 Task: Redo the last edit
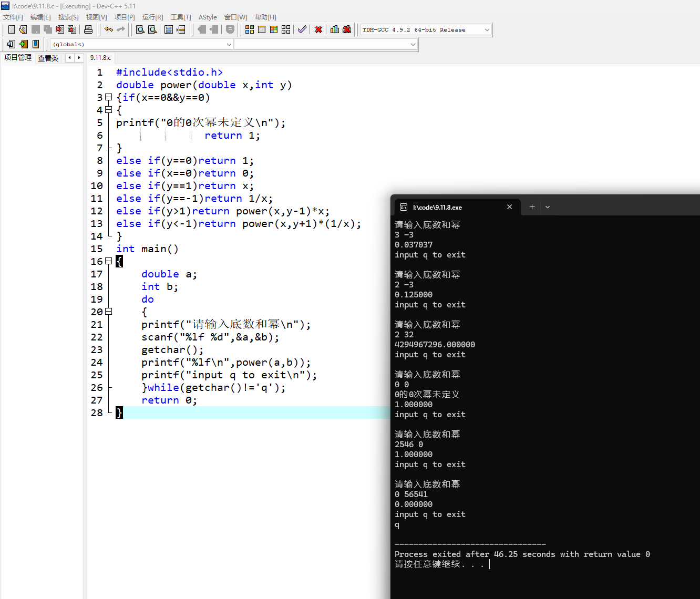(121, 29)
